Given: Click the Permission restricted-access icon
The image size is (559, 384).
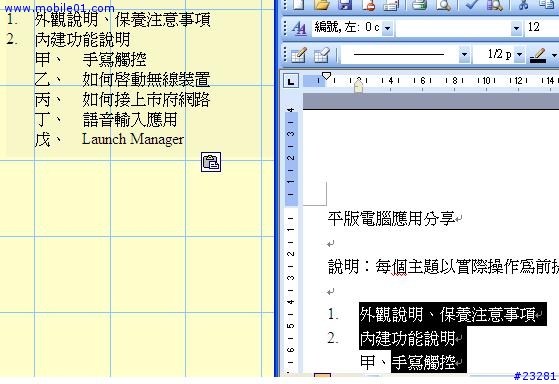Looking at the screenshot, I should 369,4.
